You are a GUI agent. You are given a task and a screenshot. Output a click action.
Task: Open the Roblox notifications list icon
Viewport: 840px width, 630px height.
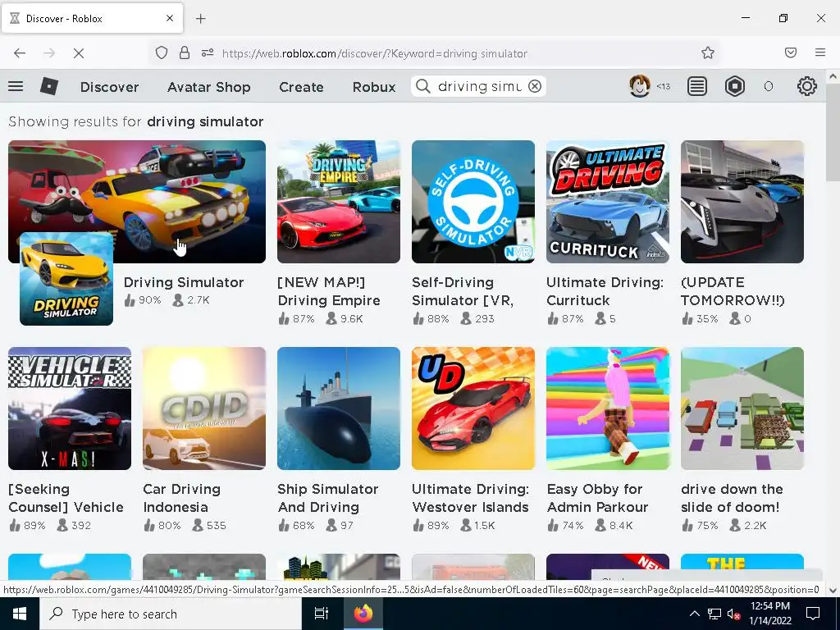point(697,86)
